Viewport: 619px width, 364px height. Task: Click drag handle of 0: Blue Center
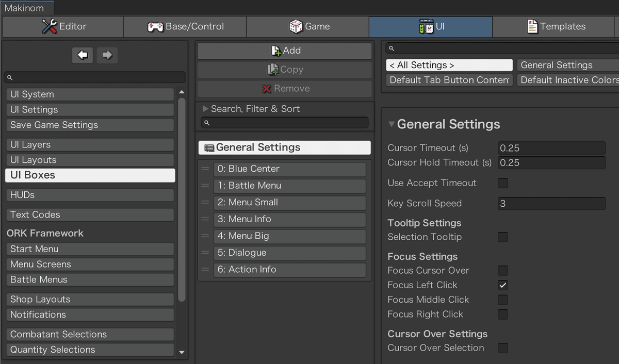(x=205, y=169)
